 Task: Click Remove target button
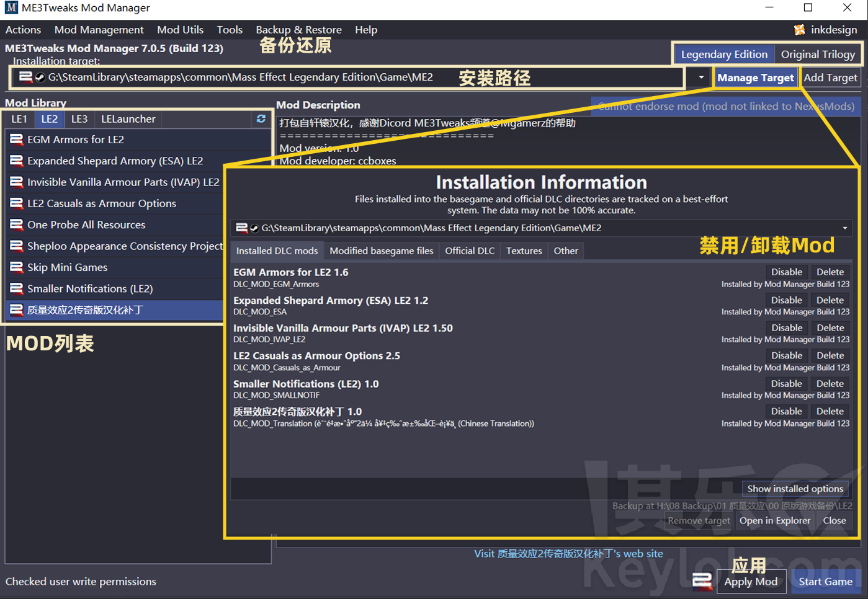click(699, 521)
